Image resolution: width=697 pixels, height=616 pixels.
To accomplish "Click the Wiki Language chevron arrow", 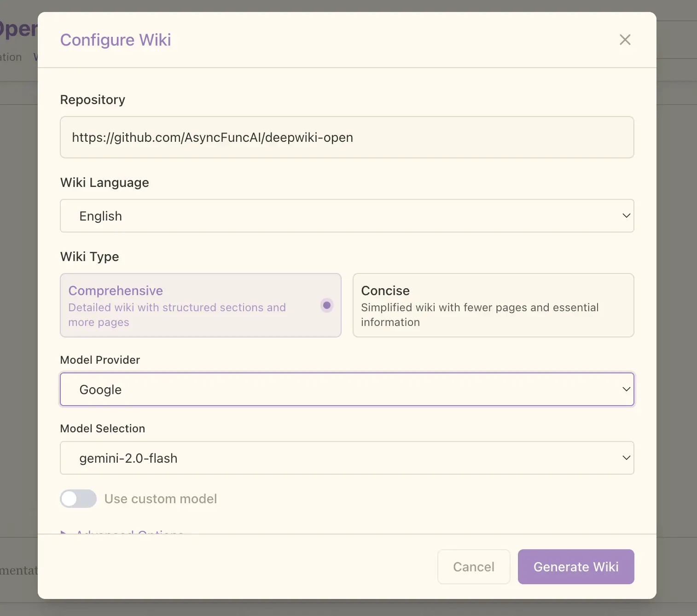I will 626,215.
